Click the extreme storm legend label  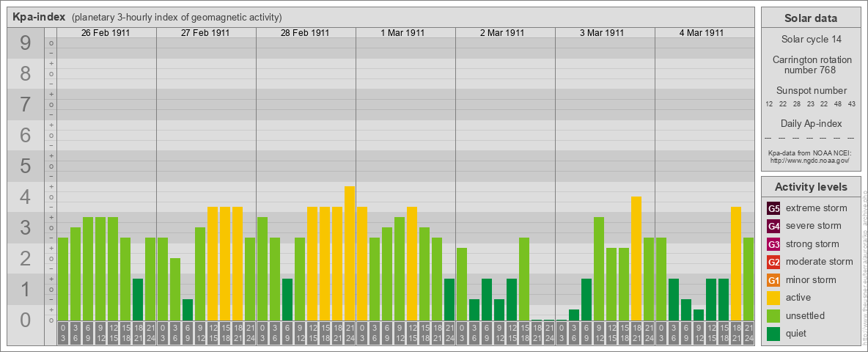click(x=817, y=208)
